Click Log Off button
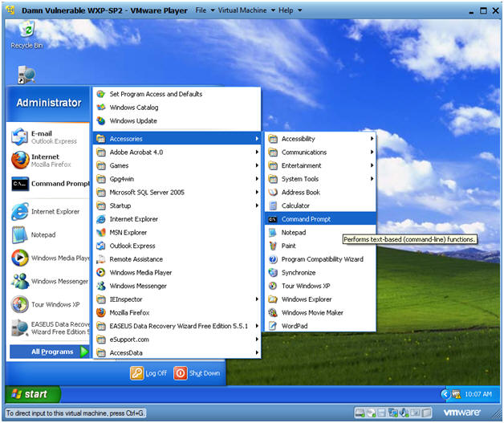This screenshot has width=504, height=423. [x=148, y=373]
